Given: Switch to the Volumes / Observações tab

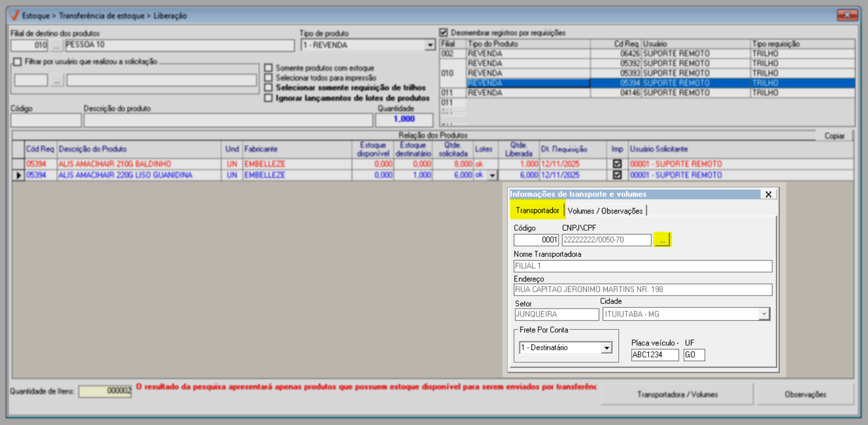Looking at the screenshot, I should point(605,211).
